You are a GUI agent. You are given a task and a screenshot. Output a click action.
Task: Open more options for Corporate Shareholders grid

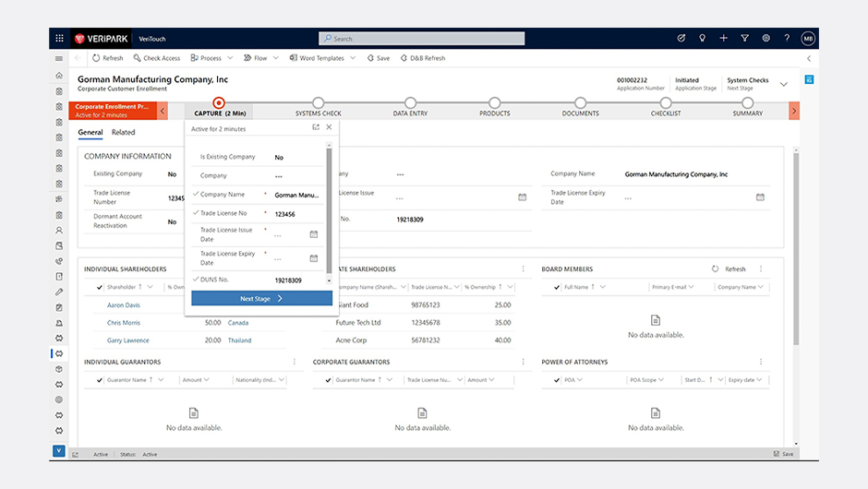[x=524, y=268]
